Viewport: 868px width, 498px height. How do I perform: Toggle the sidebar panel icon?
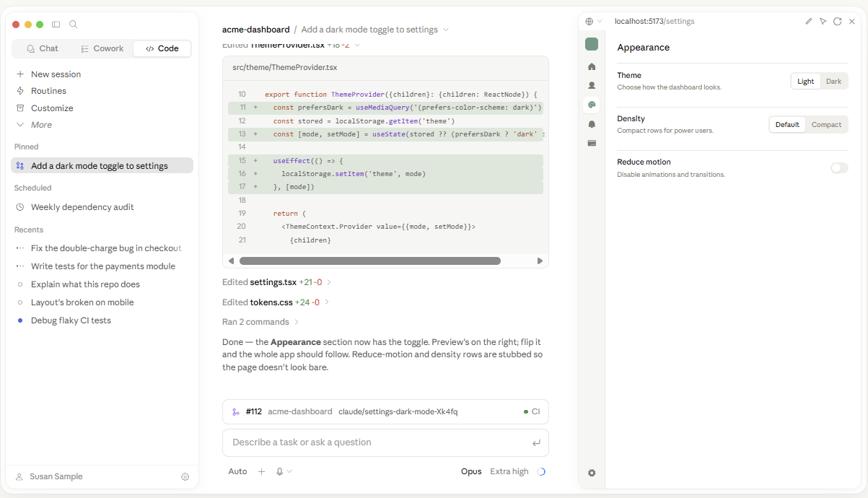point(56,25)
